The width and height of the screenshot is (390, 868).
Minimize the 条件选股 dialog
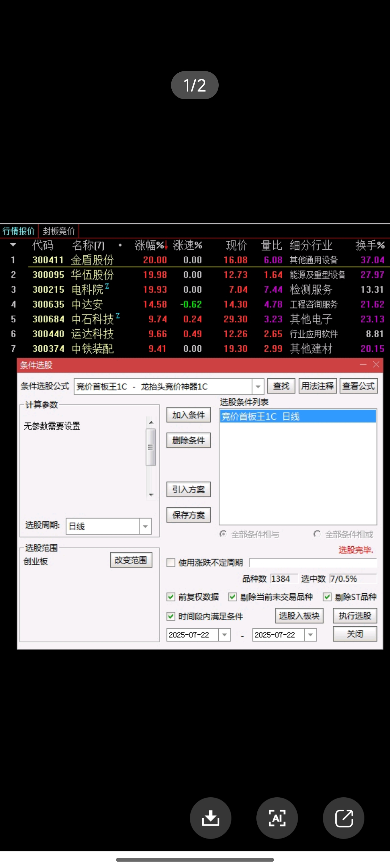(363, 365)
